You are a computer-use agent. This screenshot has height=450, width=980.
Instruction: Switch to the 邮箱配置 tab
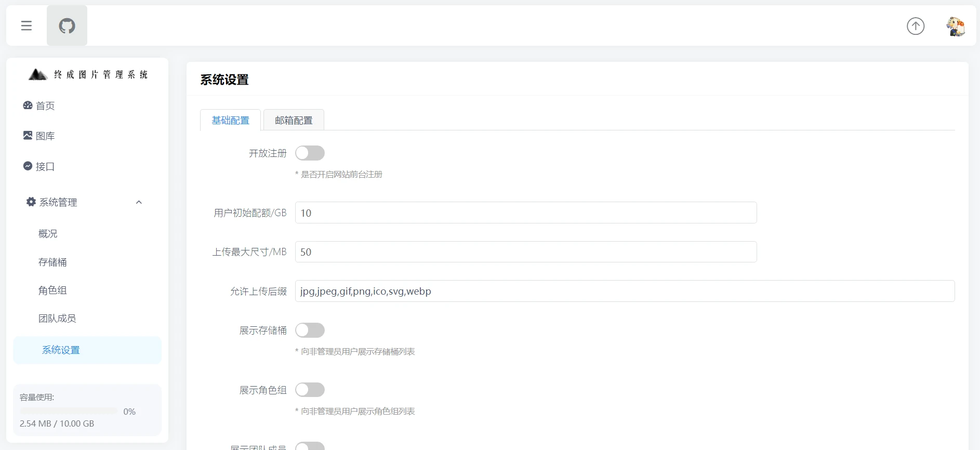click(x=294, y=120)
